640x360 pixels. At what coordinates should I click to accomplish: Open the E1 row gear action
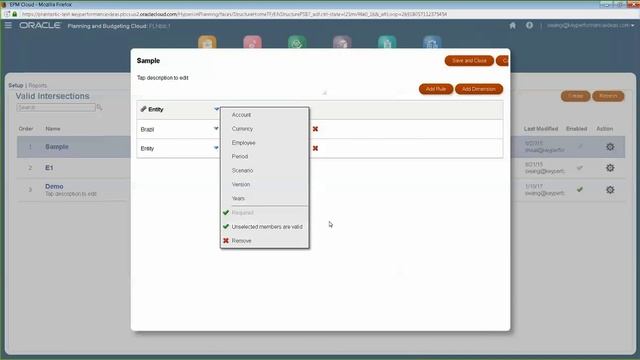[x=610, y=168]
